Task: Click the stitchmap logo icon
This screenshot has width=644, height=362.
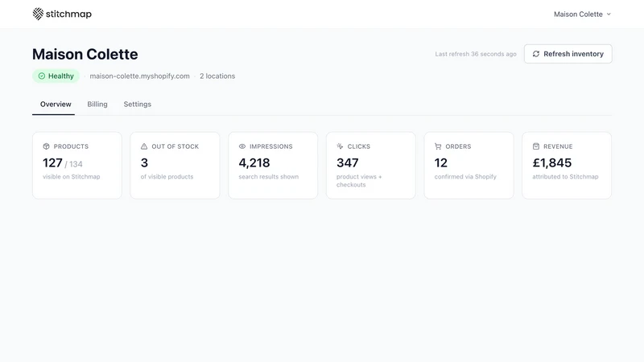Action: tap(38, 14)
